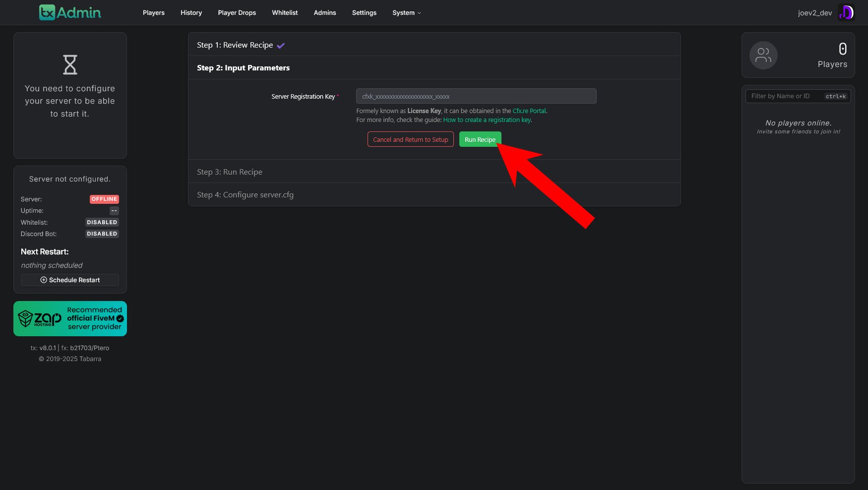
Task: Click the players group icon
Action: pos(763,55)
